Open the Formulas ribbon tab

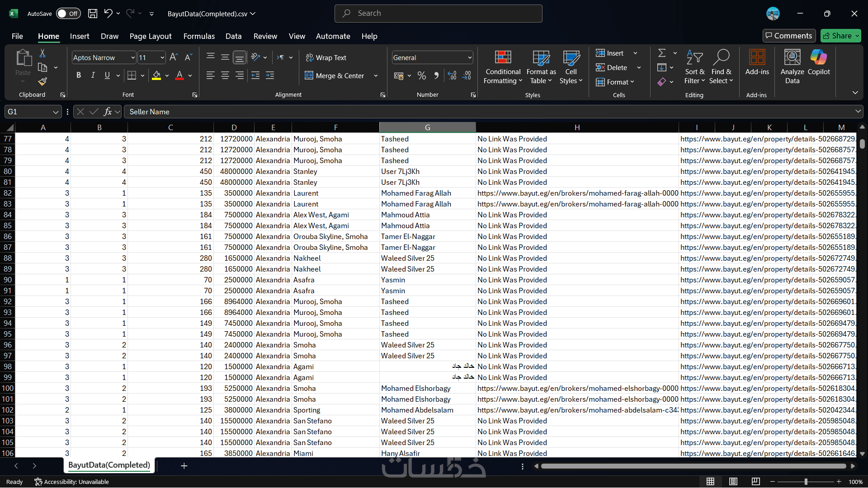pyautogui.click(x=199, y=36)
